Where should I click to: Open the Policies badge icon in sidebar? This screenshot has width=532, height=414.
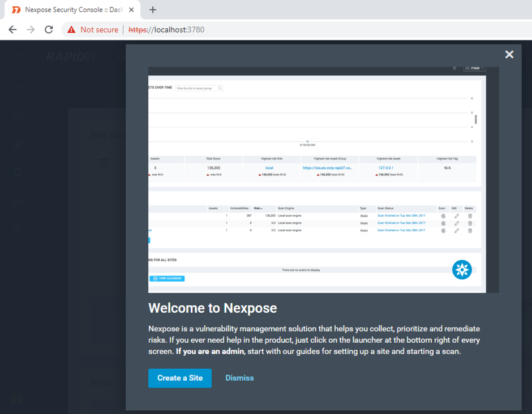pyautogui.click(x=18, y=173)
